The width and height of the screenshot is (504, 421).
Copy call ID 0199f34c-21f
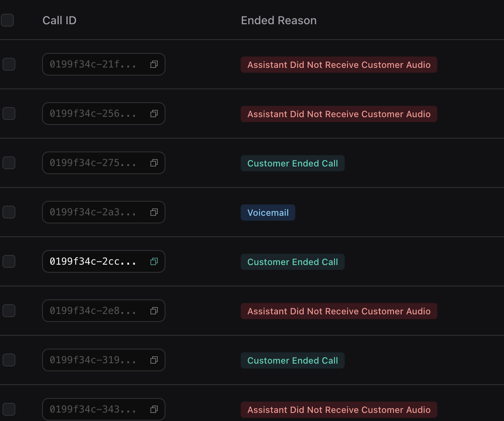pyautogui.click(x=154, y=65)
